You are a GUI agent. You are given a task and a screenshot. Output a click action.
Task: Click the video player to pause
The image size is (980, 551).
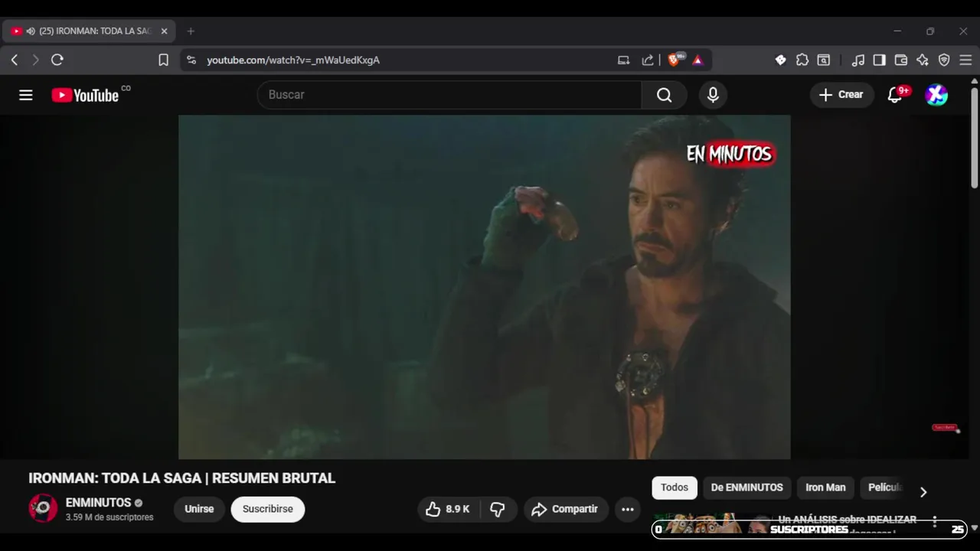click(x=484, y=287)
